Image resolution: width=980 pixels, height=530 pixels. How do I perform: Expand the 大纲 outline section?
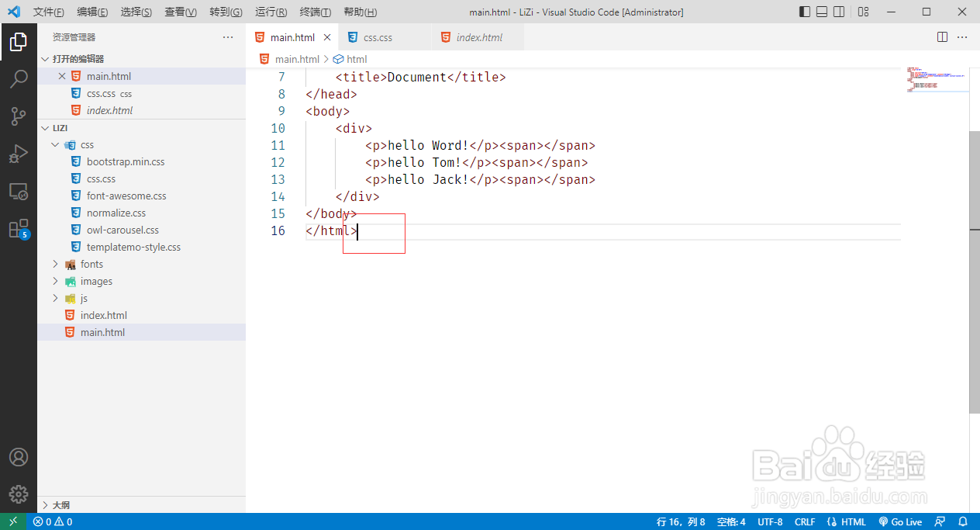coord(45,504)
